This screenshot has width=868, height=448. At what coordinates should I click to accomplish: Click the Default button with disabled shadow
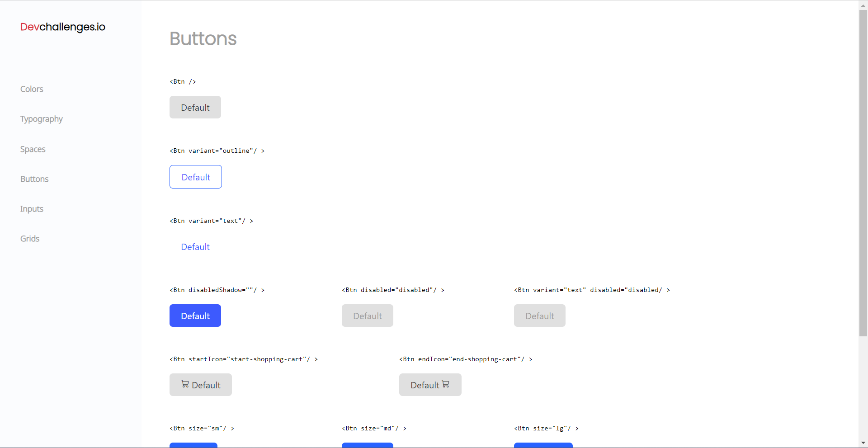point(195,316)
